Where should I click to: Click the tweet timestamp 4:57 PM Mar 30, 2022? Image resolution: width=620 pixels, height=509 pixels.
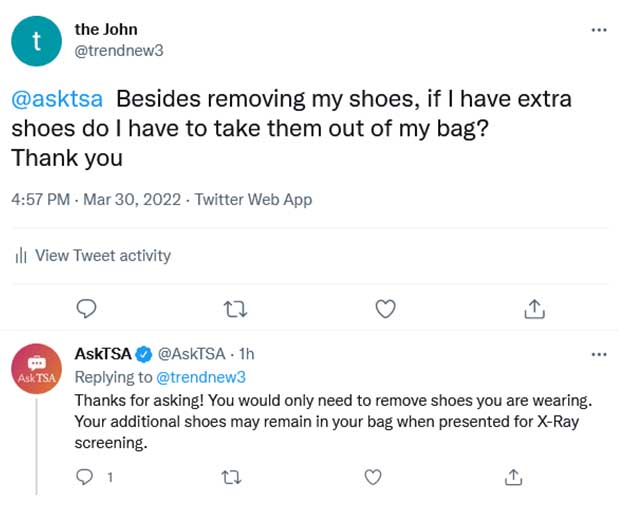tap(96, 199)
